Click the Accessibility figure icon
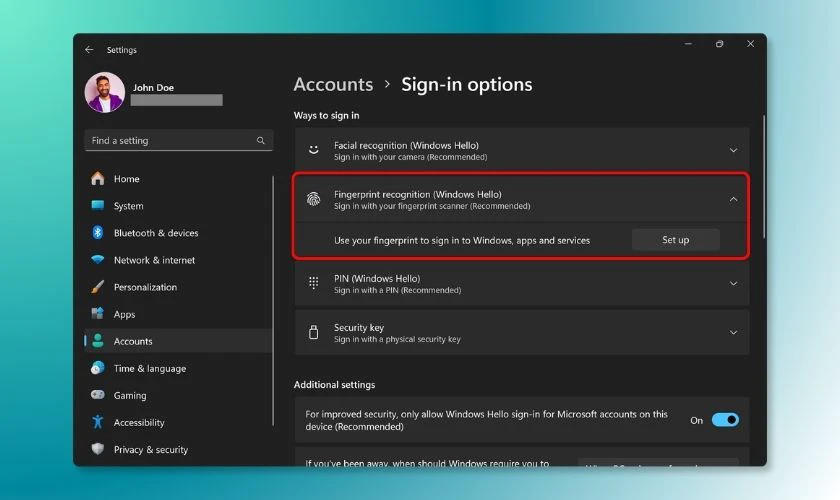Viewport: 840px width, 500px height. (x=98, y=422)
